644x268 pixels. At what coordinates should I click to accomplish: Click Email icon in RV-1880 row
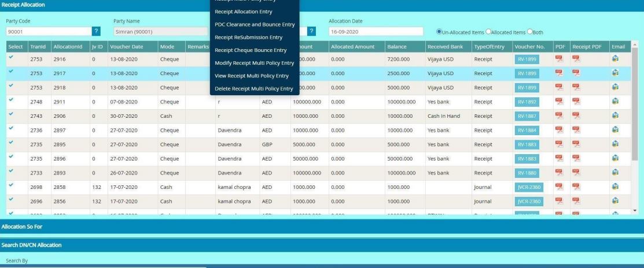[x=615, y=173]
